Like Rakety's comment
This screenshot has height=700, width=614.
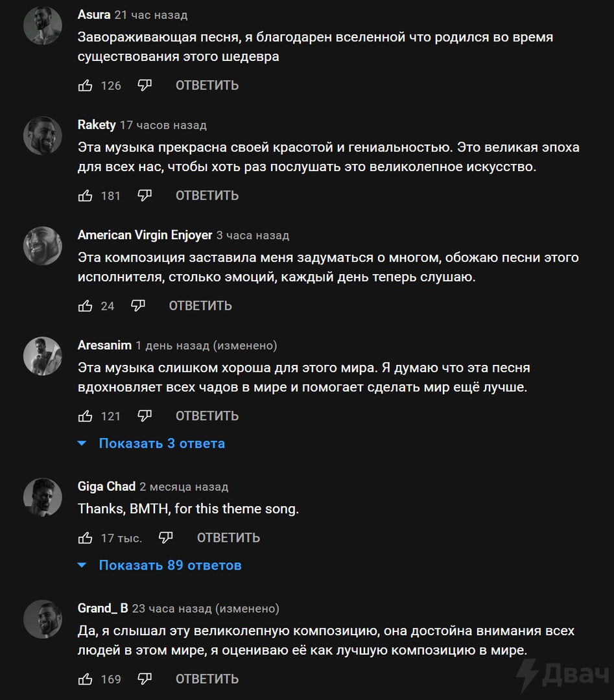pyautogui.click(x=86, y=196)
